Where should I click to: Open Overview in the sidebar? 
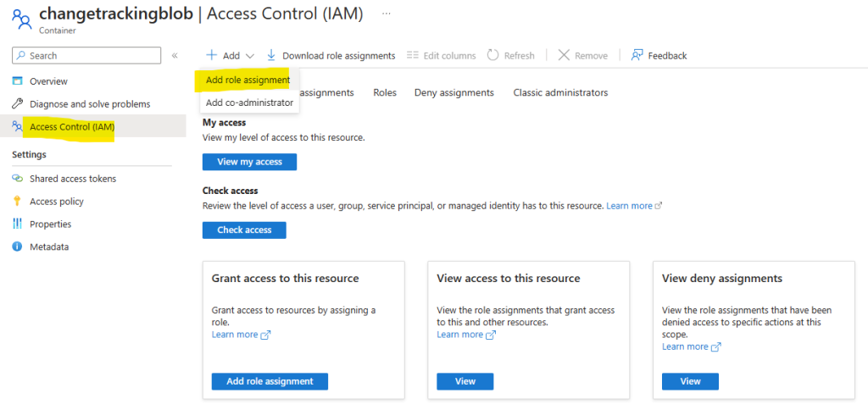click(48, 81)
